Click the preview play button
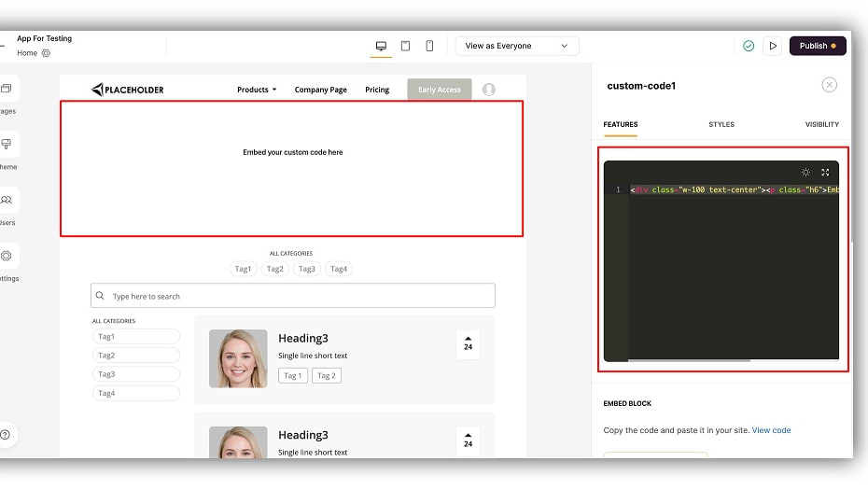The height and width of the screenshot is (489, 868). click(773, 46)
